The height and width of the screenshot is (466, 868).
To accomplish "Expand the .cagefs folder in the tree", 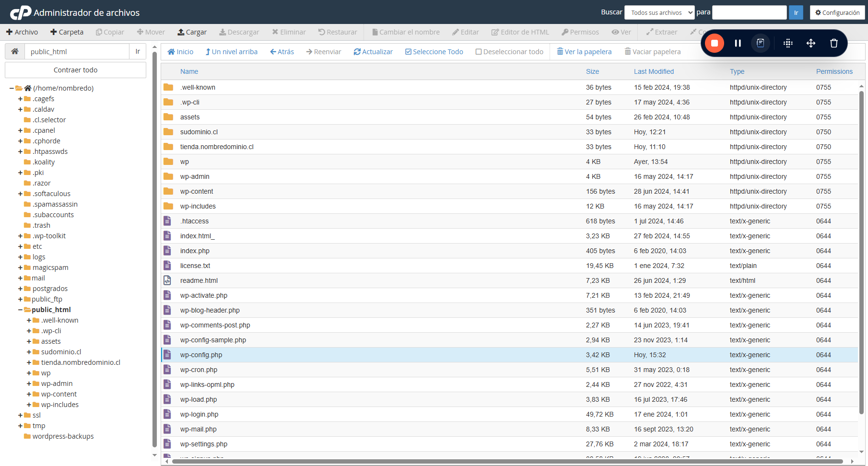I will [21, 99].
